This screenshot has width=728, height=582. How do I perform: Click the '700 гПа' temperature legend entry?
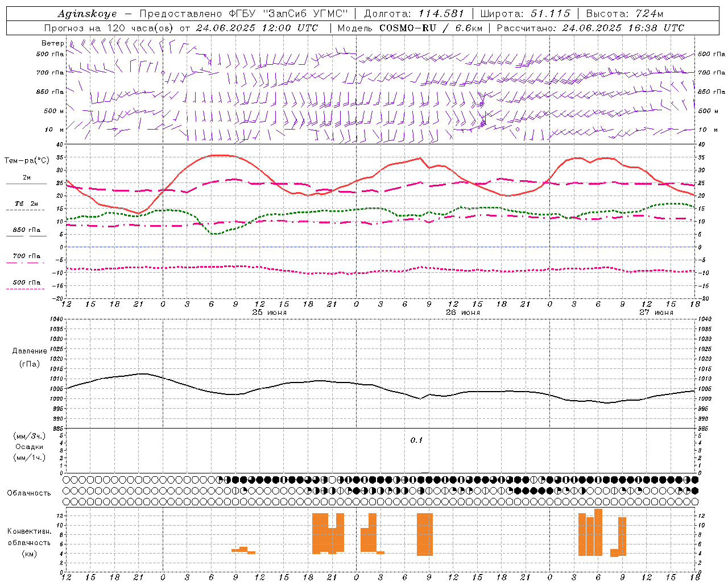(x=27, y=256)
